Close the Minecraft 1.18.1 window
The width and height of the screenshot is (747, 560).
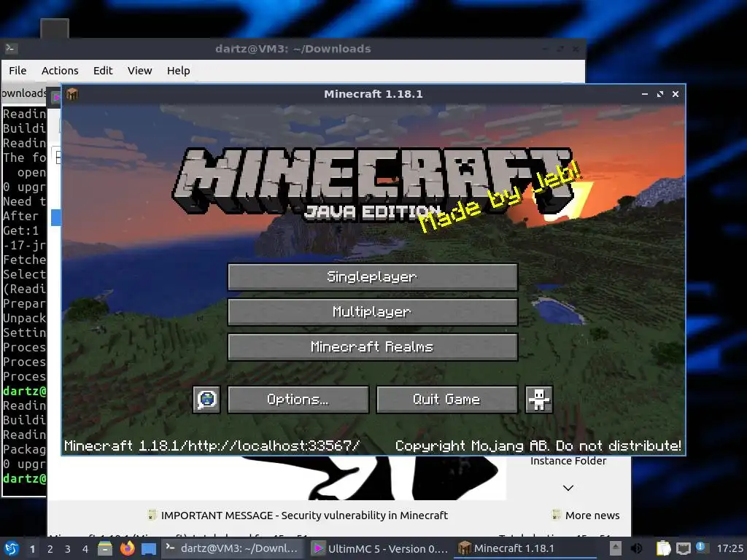click(675, 94)
